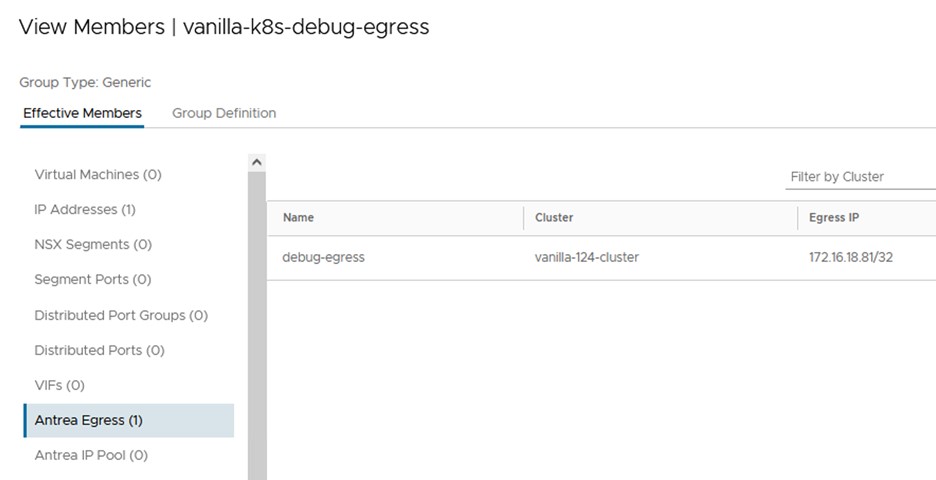Click the 172.16.18.81/32 egress IP cell
This screenshot has height=480, width=936.
click(851, 257)
